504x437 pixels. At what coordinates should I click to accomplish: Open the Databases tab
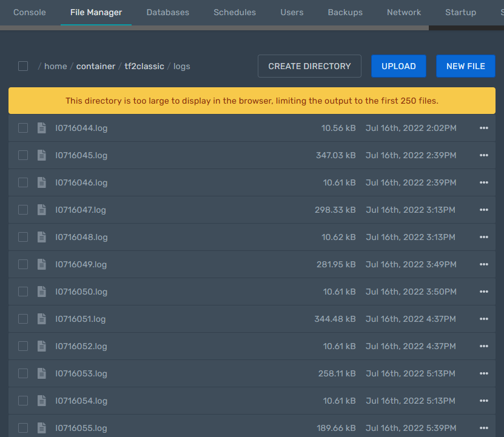tap(168, 12)
